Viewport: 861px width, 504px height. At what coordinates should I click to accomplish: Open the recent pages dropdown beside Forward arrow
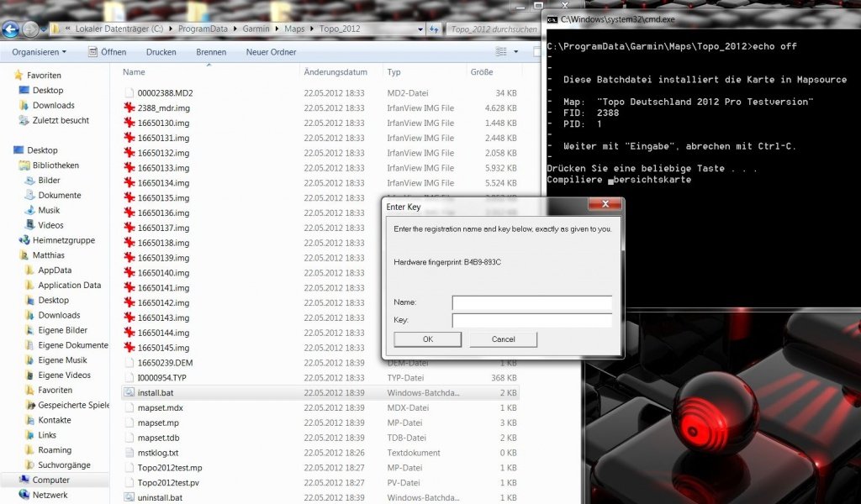[44, 29]
